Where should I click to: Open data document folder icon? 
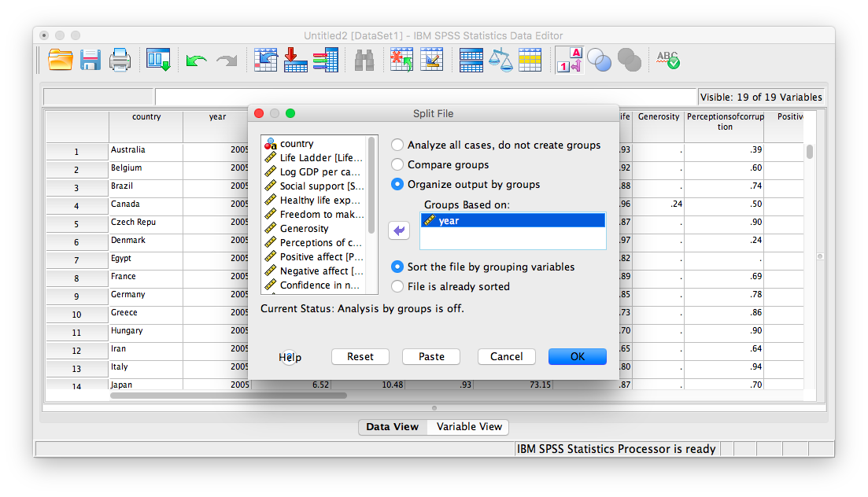tap(61, 60)
